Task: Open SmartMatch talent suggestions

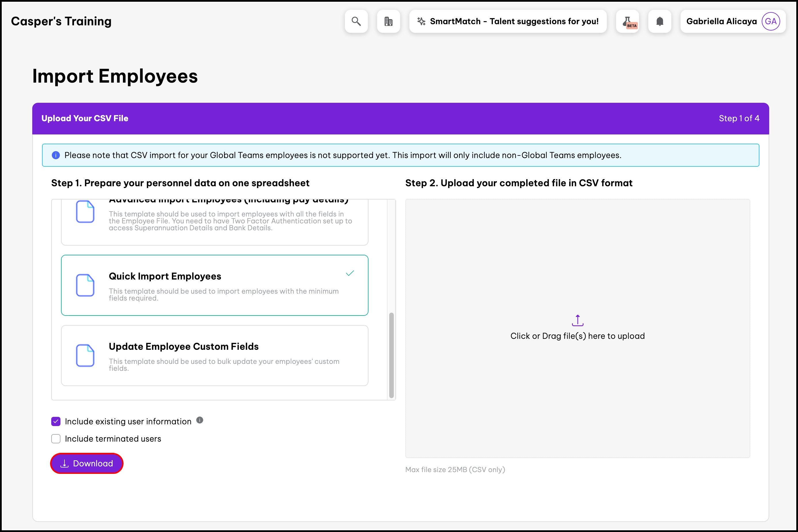Action: click(508, 21)
